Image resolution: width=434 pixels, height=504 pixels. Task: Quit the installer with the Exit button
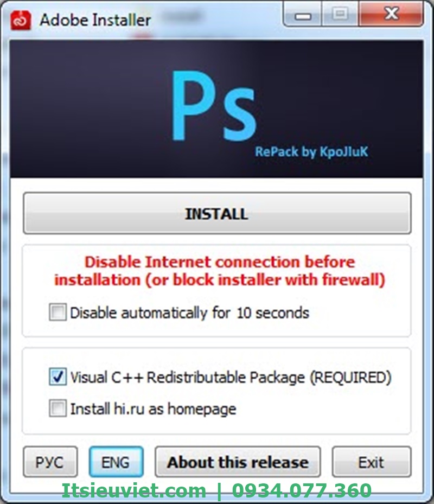[372, 462]
